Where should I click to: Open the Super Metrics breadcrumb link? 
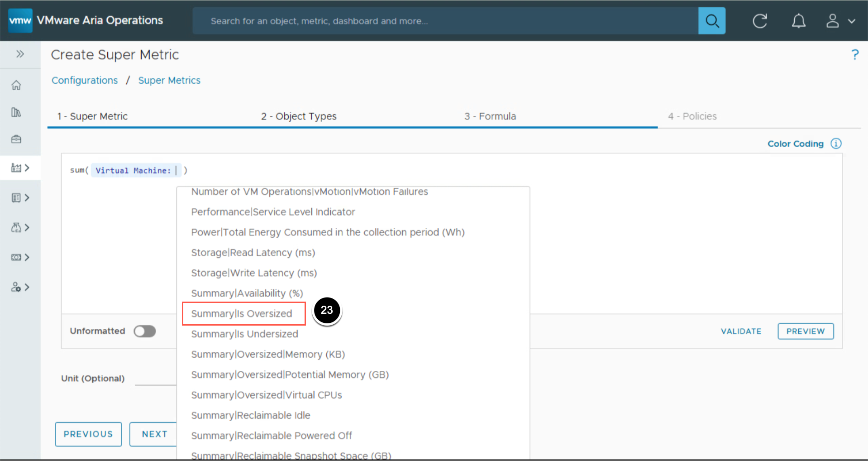click(x=169, y=80)
